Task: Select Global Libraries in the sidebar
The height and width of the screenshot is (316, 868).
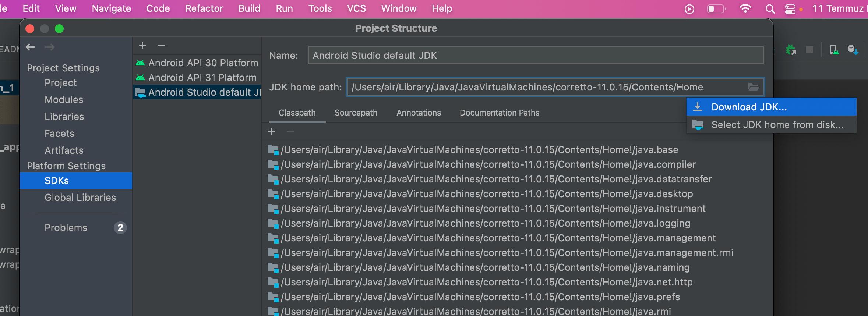Action: [x=80, y=198]
